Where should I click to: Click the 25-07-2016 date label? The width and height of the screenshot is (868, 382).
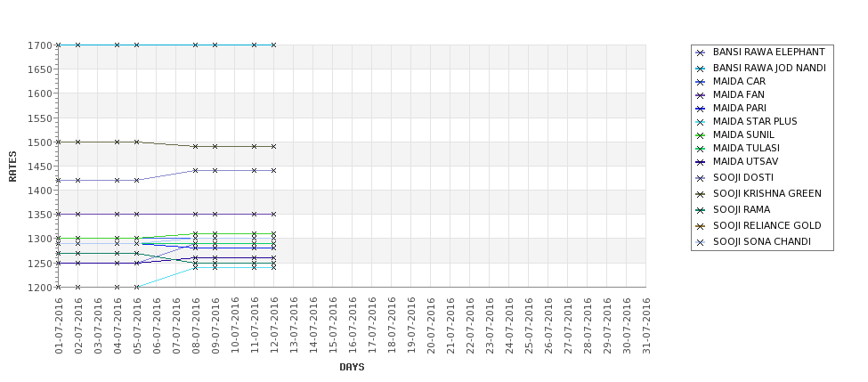pyautogui.click(x=529, y=326)
